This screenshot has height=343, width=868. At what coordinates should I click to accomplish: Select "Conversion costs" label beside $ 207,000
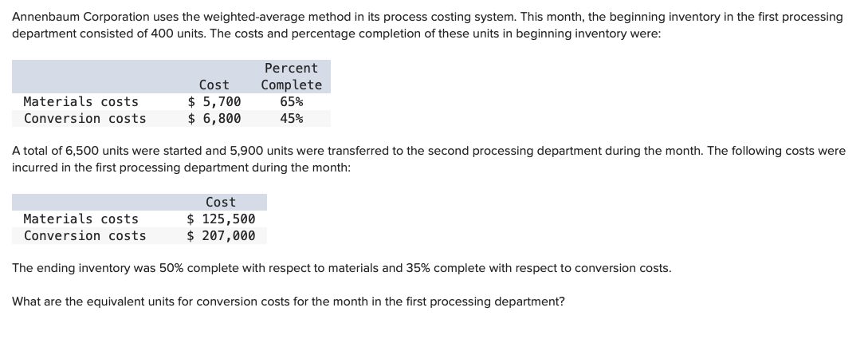(x=84, y=235)
